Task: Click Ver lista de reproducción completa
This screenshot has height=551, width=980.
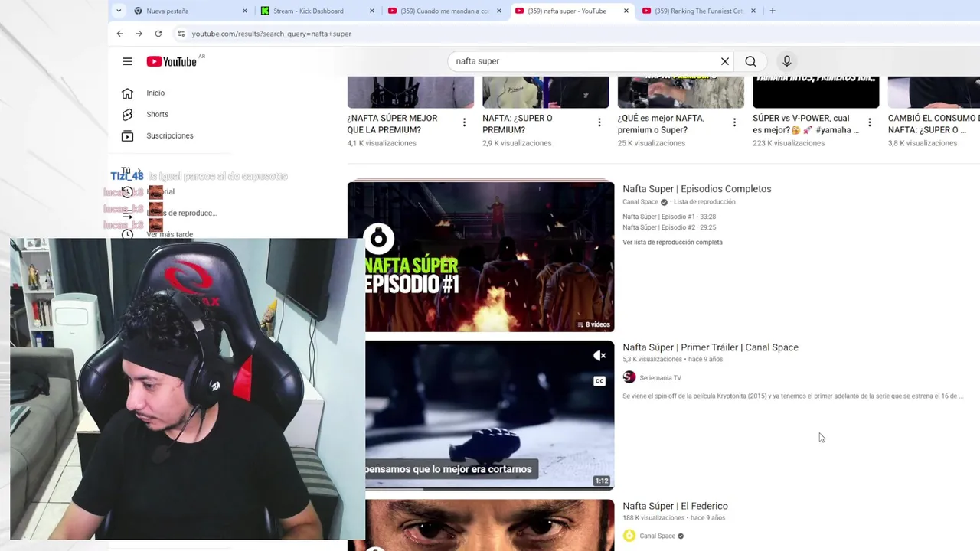Action: pyautogui.click(x=672, y=243)
